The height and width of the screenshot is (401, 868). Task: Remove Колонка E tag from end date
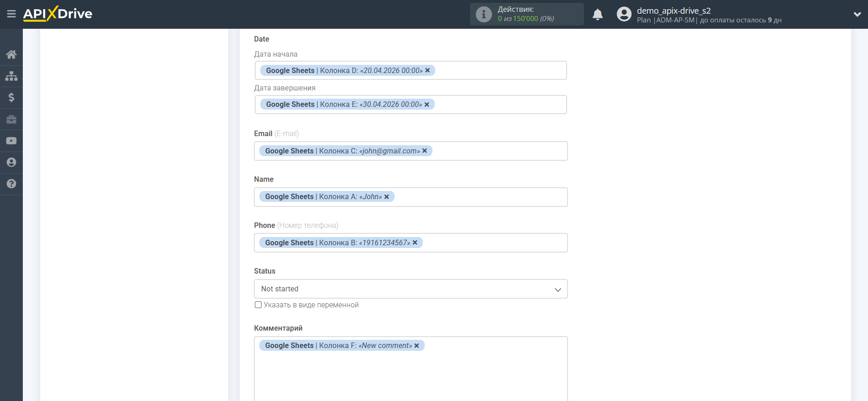click(427, 105)
